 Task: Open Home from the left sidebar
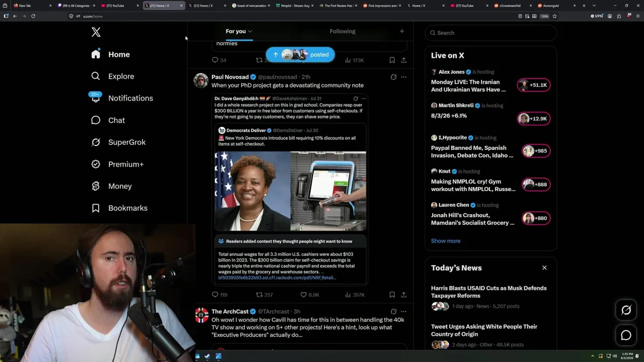(111, 54)
